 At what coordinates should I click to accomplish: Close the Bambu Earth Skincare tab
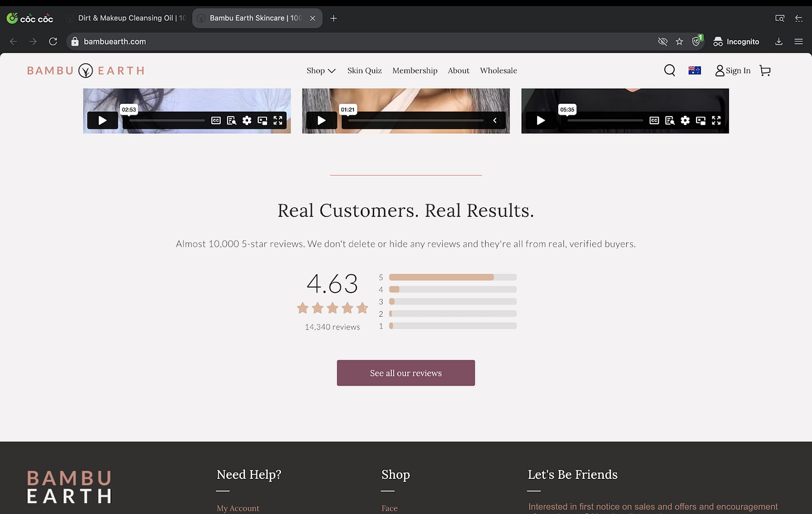click(x=312, y=18)
